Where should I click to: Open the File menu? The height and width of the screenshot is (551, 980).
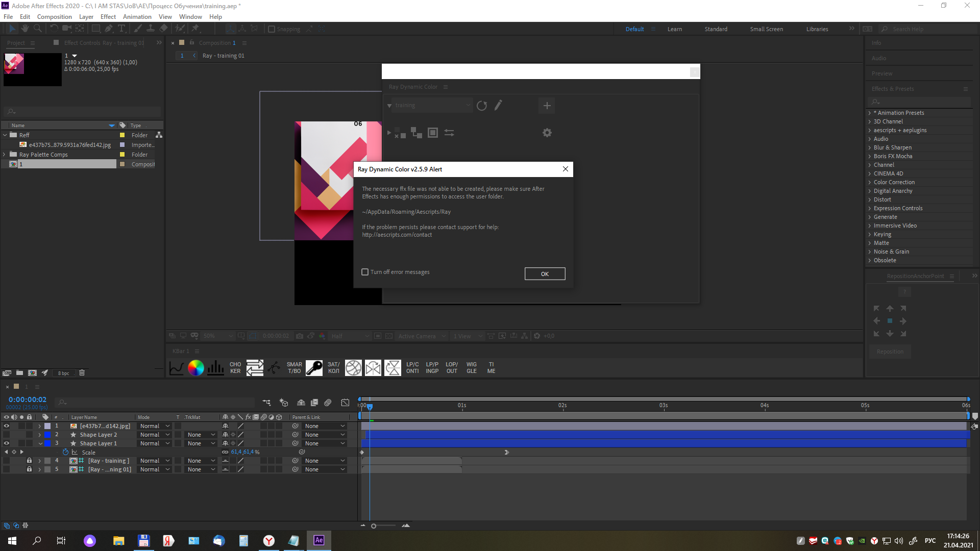click(x=8, y=17)
